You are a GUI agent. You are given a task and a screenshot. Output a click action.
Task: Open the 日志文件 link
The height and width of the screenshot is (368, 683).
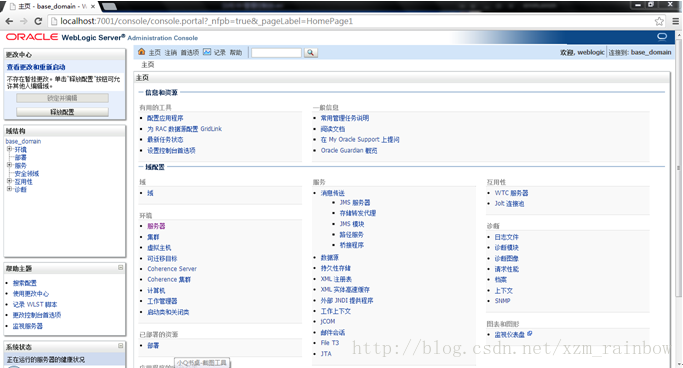point(506,237)
